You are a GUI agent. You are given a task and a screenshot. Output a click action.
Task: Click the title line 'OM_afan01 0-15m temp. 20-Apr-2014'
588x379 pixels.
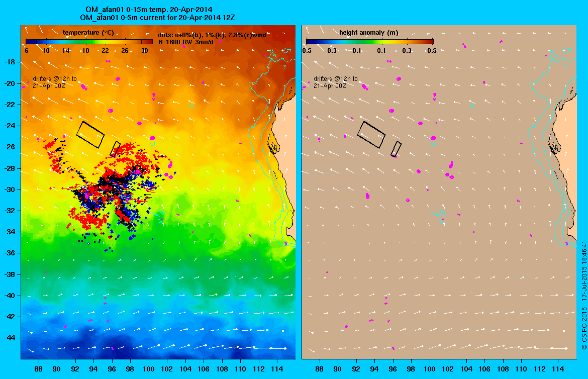coord(149,10)
